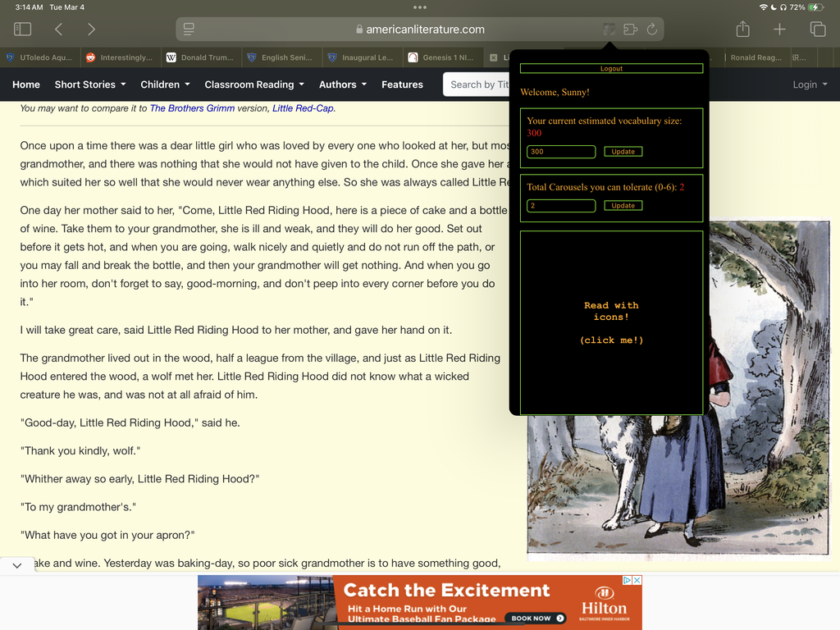The height and width of the screenshot is (630, 840).
Task: Click BOOK NOW in Hilton ad
Action: [536, 618]
